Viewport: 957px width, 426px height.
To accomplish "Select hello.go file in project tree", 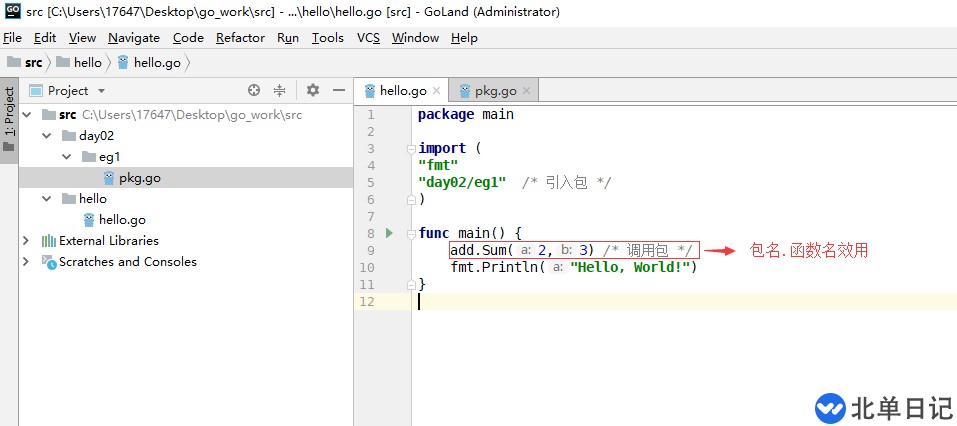I will (x=122, y=220).
